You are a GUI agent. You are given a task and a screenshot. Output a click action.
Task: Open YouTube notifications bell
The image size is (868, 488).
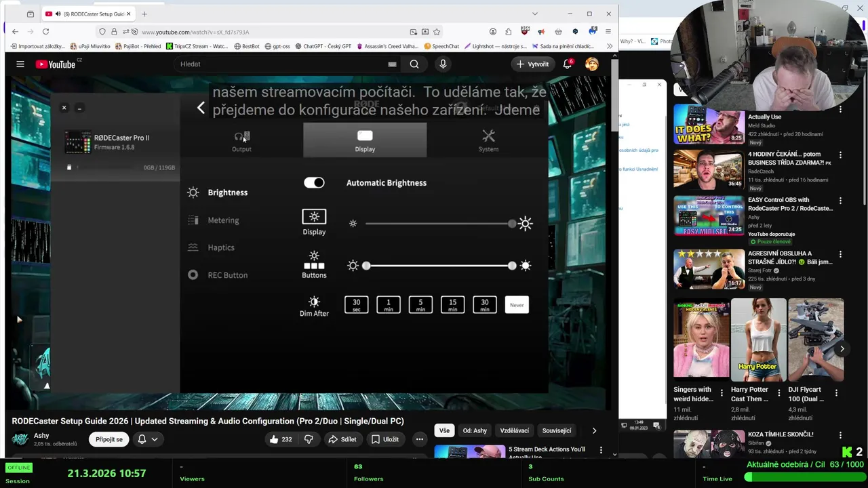(x=568, y=64)
